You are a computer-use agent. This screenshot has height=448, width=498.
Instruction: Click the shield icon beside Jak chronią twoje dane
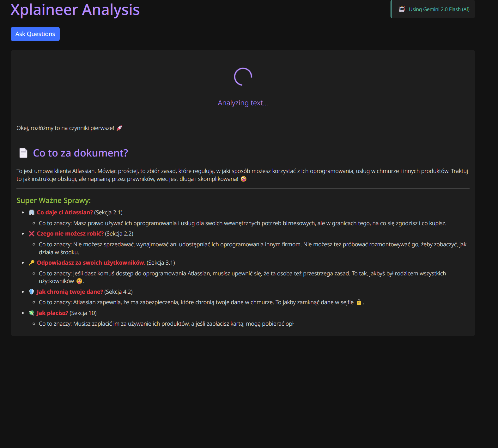point(32,292)
